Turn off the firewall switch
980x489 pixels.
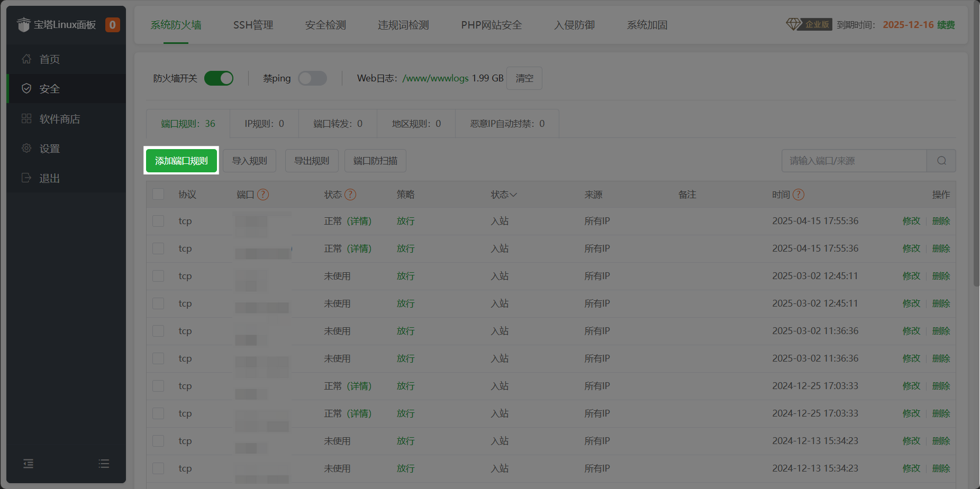(x=219, y=78)
